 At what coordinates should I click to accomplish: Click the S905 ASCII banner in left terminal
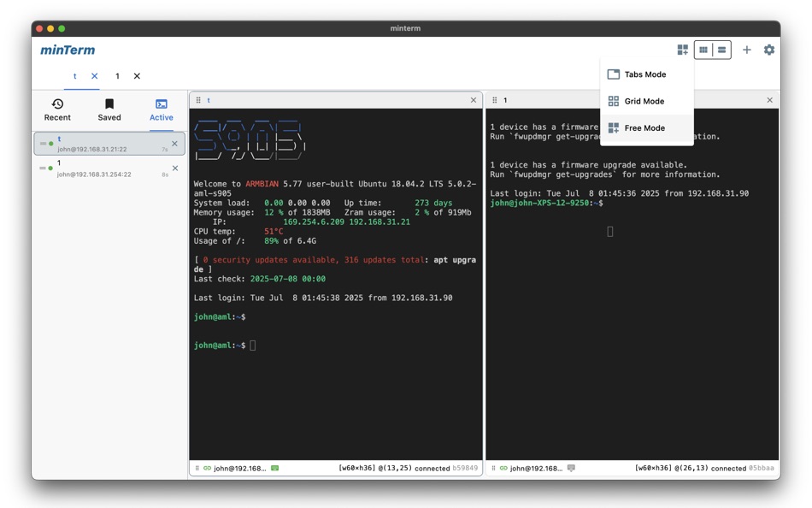click(250, 140)
